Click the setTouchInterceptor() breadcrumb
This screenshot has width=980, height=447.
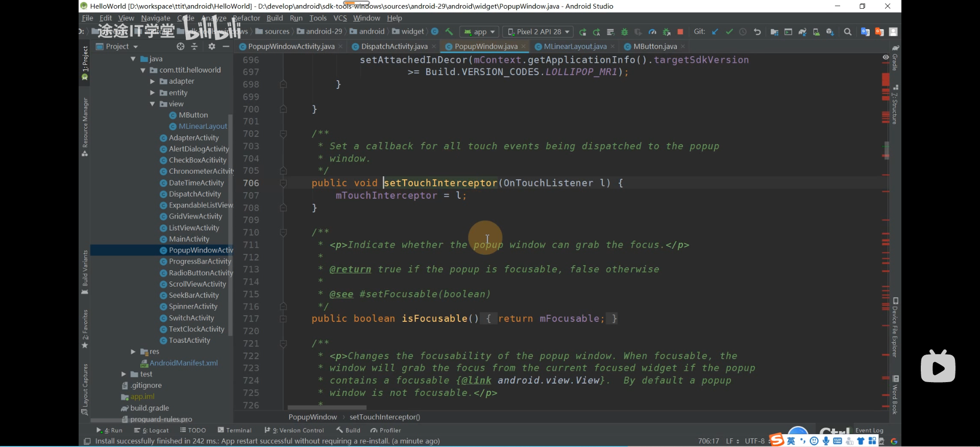coord(385,417)
